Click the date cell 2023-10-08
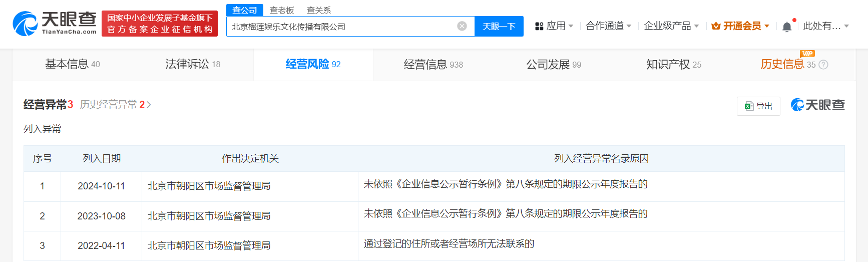This screenshot has width=868, height=262. (101, 216)
